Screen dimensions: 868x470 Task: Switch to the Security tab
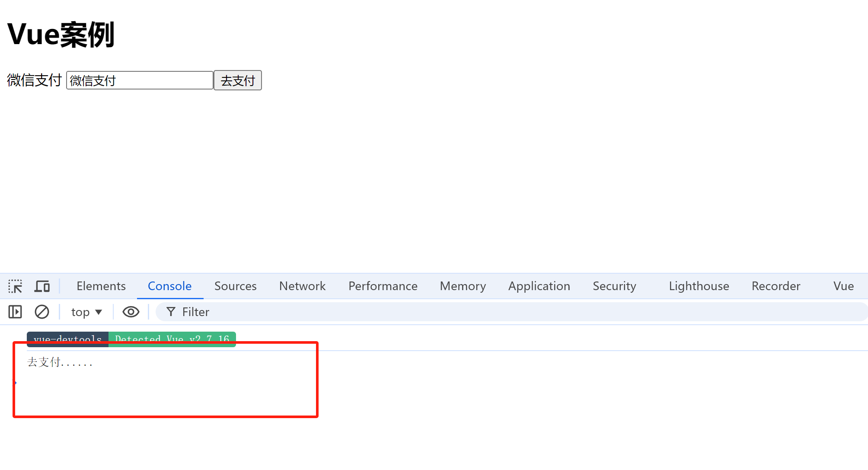pyautogui.click(x=614, y=286)
